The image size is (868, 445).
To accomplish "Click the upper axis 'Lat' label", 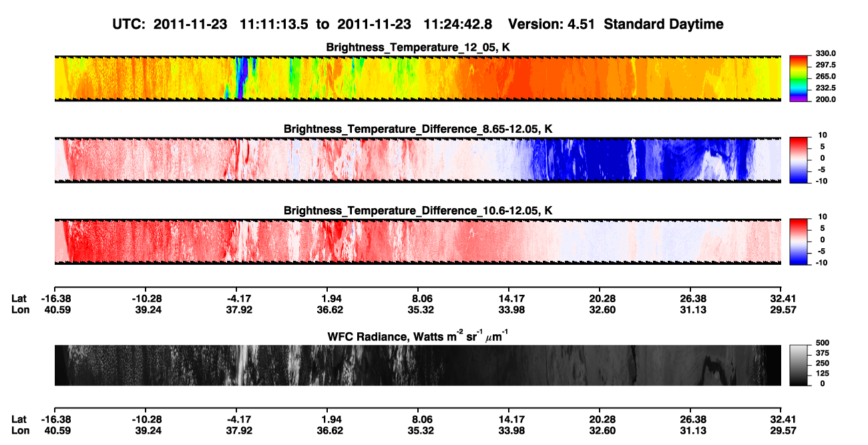I will pos(20,298).
